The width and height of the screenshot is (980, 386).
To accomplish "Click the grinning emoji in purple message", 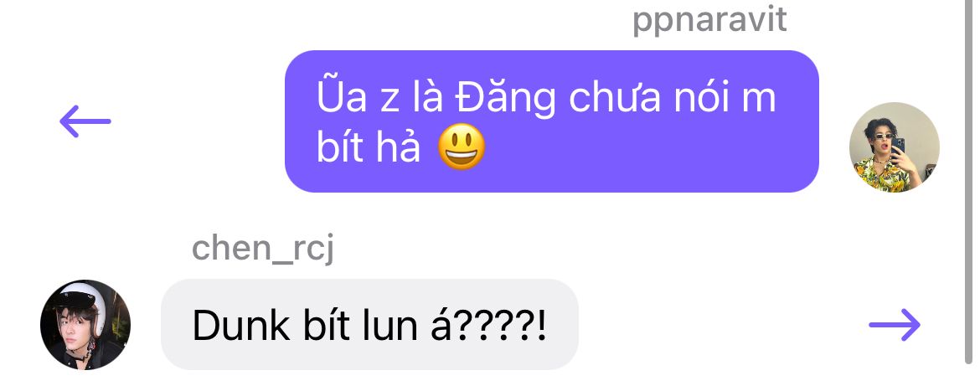I will pos(462,147).
